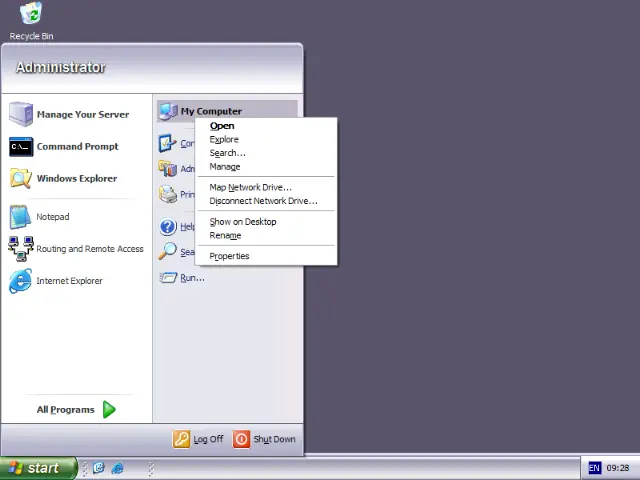Click the 09:28 clock in tray
Screen dimensions: 640x480
coord(618,468)
